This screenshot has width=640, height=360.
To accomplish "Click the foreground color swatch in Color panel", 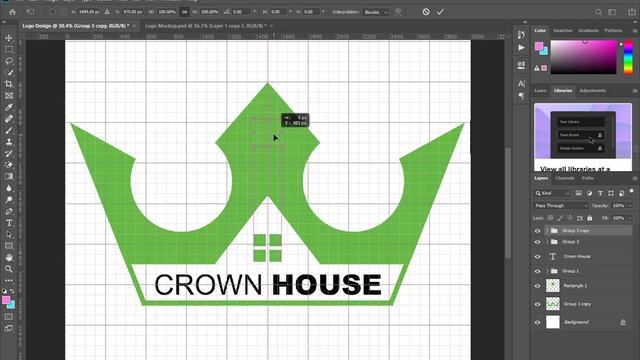I will click(x=539, y=46).
